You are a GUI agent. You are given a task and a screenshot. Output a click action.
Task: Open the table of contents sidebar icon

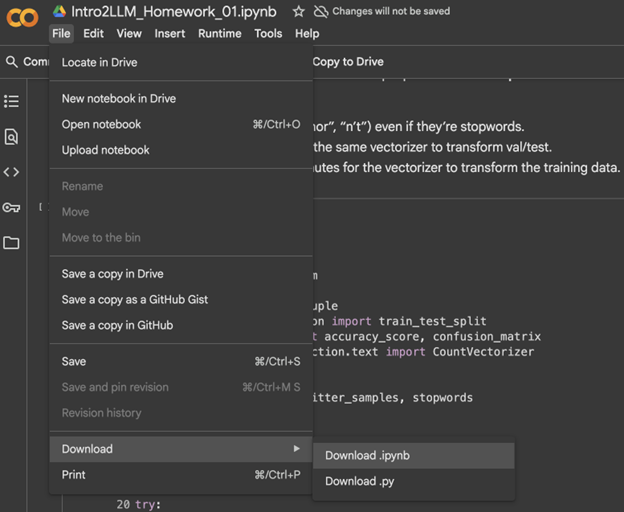click(x=11, y=101)
